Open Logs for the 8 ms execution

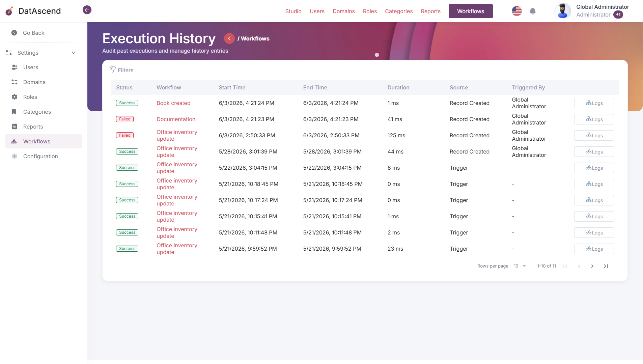point(594,168)
